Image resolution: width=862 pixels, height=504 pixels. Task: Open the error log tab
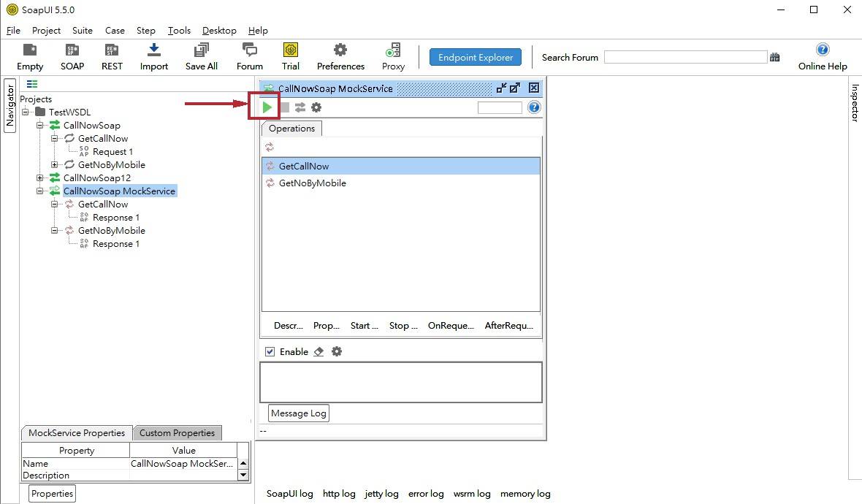(x=426, y=494)
